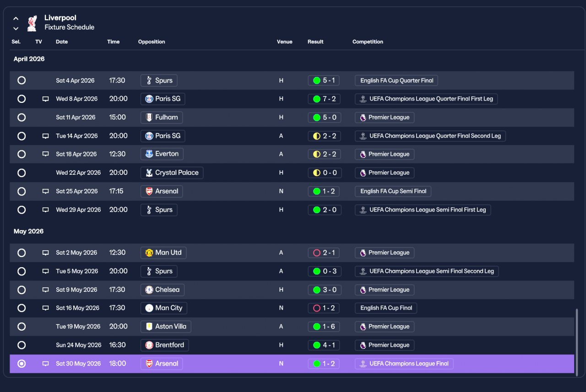Open Brentford opposition button
586x392 pixels.
click(165, 345)
